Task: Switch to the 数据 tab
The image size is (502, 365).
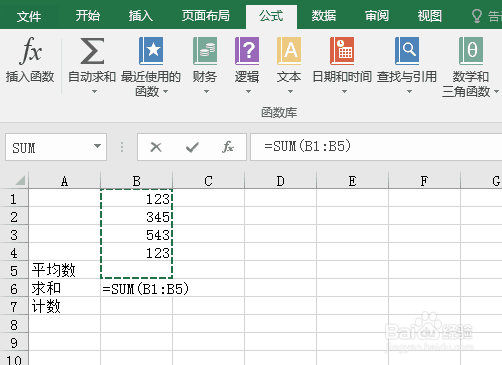Action: 324,16
